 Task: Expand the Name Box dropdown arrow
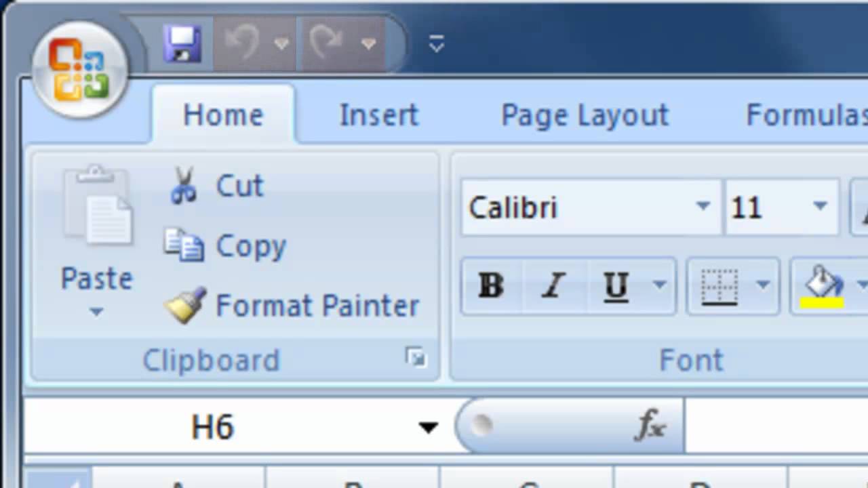(428, 427)
